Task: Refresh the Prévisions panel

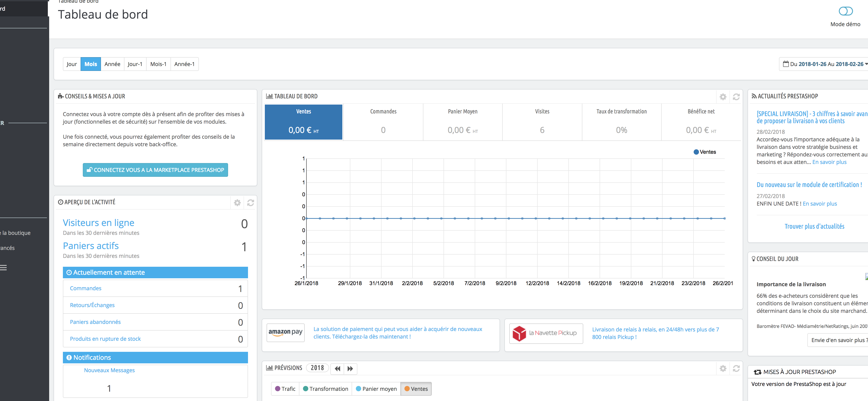Action: point(736,369)
